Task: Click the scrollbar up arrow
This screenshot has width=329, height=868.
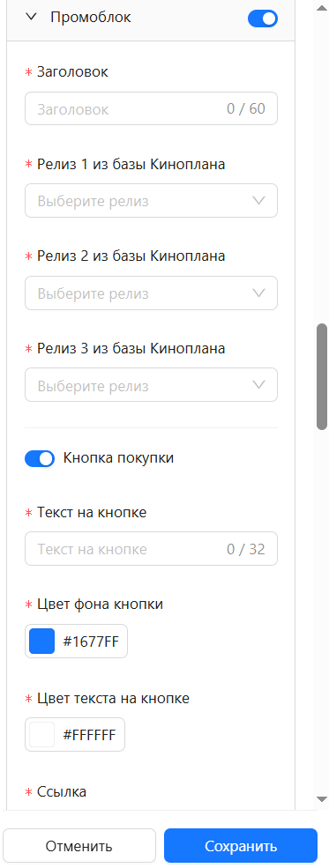Action: pos(322,8)
